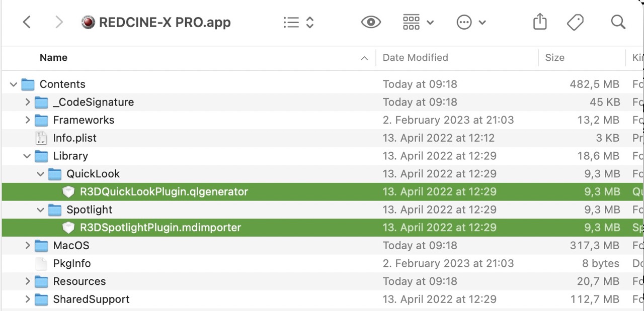Sort by Date Modified column header
The width and height of the screenshot is (644, 311).
tap(415, 58)
